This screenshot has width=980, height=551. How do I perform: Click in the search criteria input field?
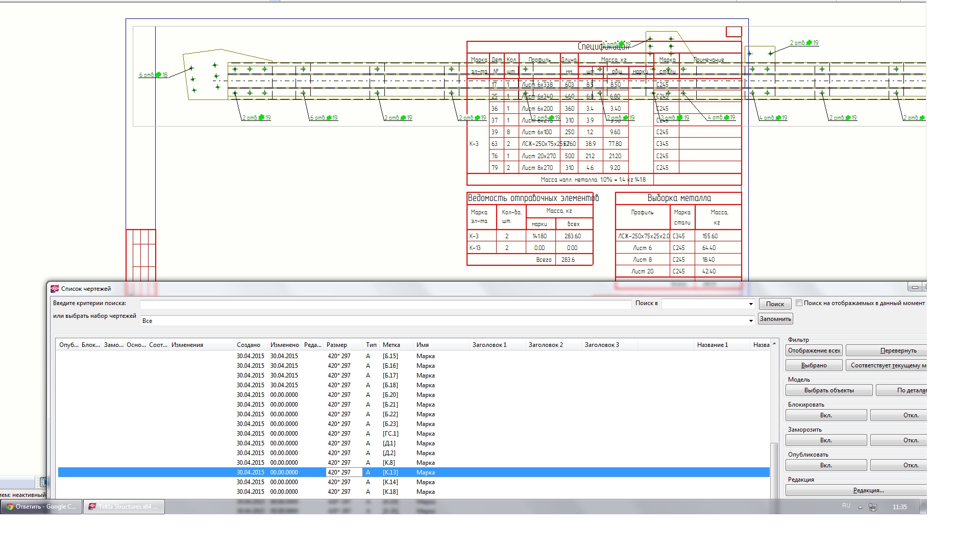click(385, 304)
